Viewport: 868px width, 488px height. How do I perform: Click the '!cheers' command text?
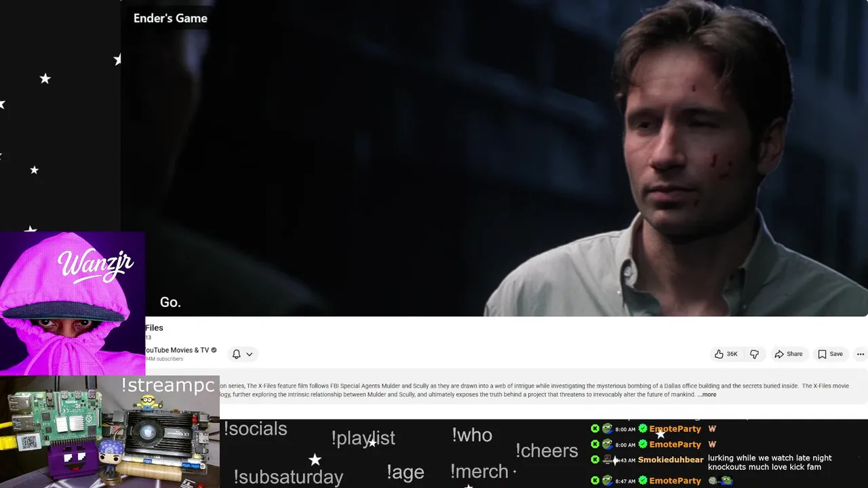(547, 451)
